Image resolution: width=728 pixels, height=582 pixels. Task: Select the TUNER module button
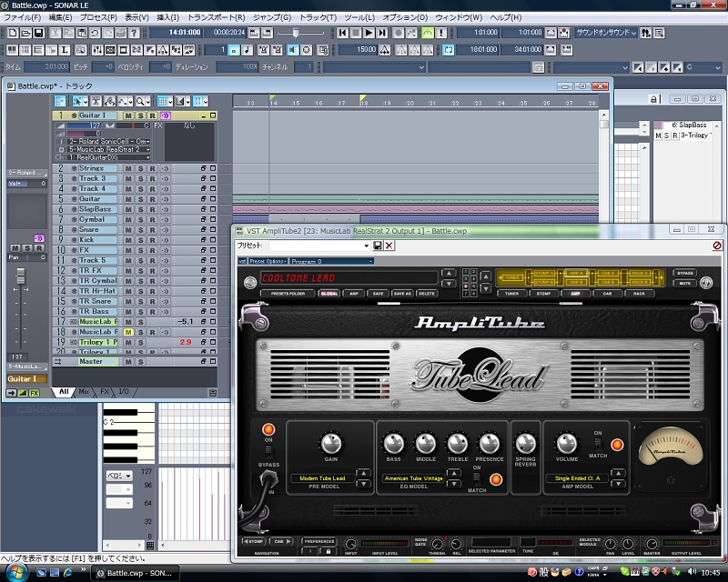(511, 294)
